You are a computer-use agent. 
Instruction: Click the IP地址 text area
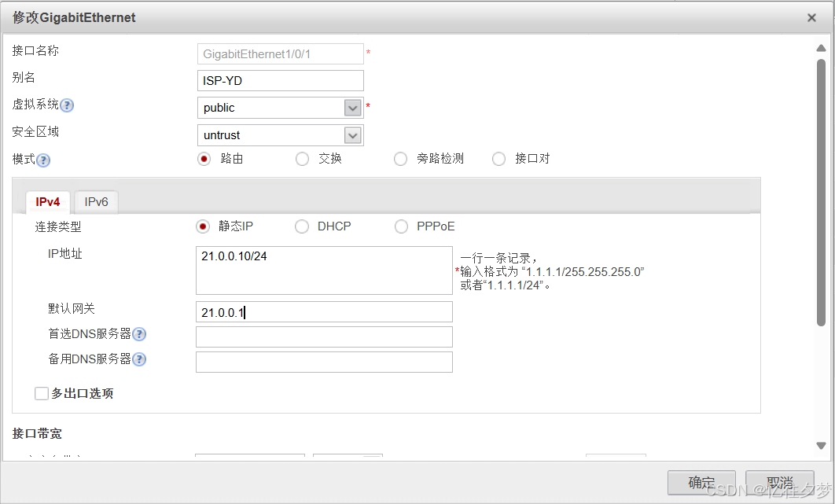click(x=324, y=270)
